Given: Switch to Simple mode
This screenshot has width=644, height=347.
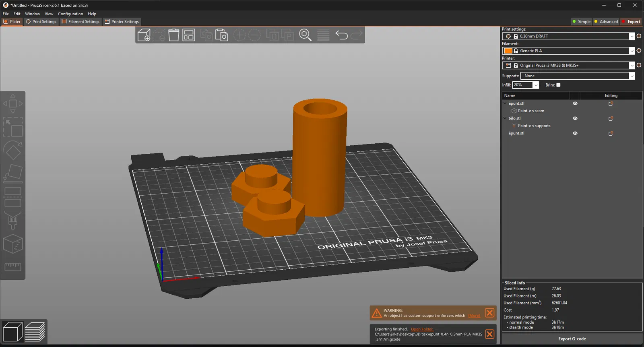Looking at the screenshot, I should click(581, 22).
